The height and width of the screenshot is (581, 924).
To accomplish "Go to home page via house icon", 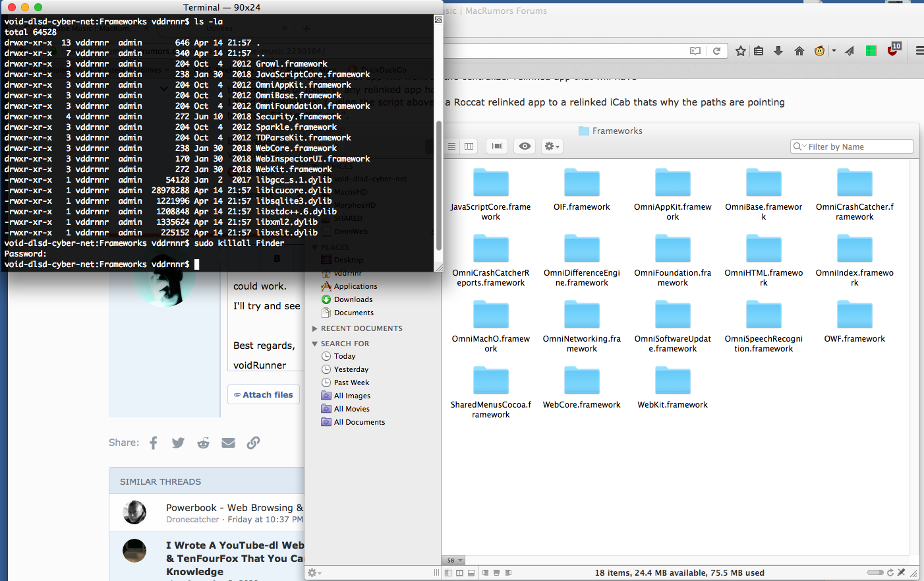I will [x=799, y=51].
